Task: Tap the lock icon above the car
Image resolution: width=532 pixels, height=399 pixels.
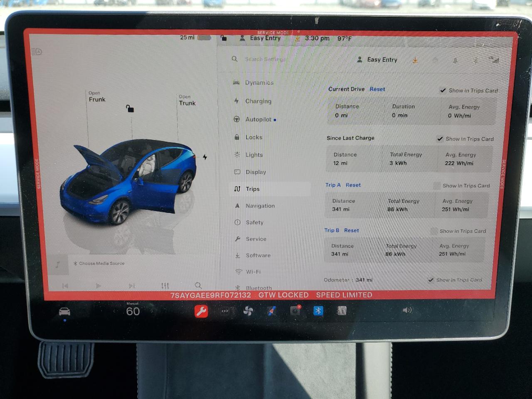Action: pos(130,108)
